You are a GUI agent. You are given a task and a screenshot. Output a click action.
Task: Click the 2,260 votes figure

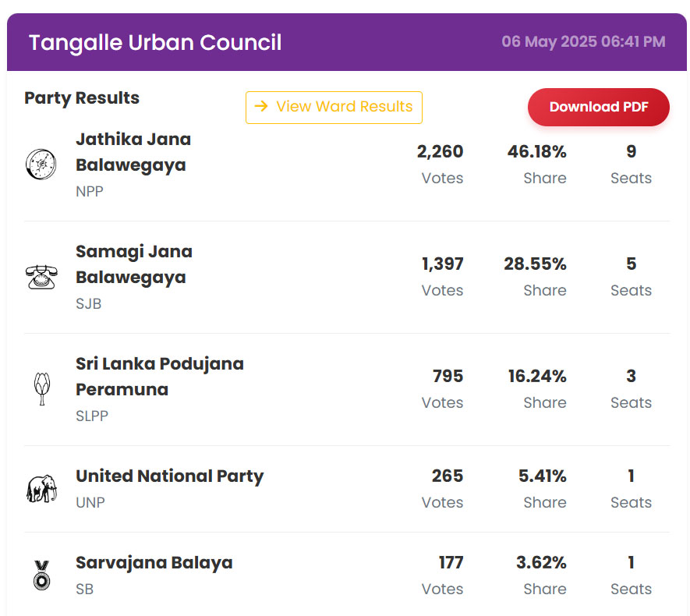click(440, 152)
